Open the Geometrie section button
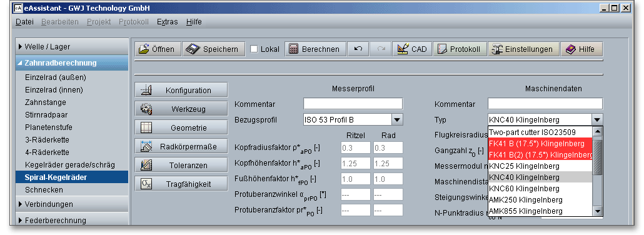Viewport: 644px width, 235px height. [x=181, y=127]
